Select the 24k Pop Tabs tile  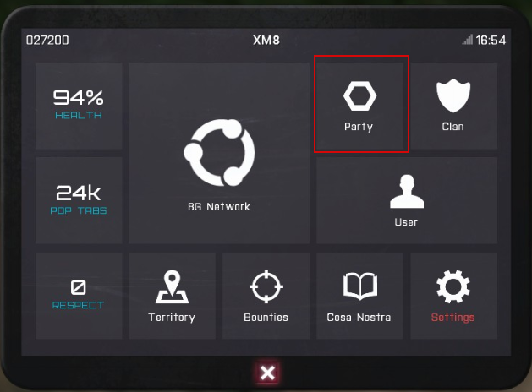tap(79, 200)
